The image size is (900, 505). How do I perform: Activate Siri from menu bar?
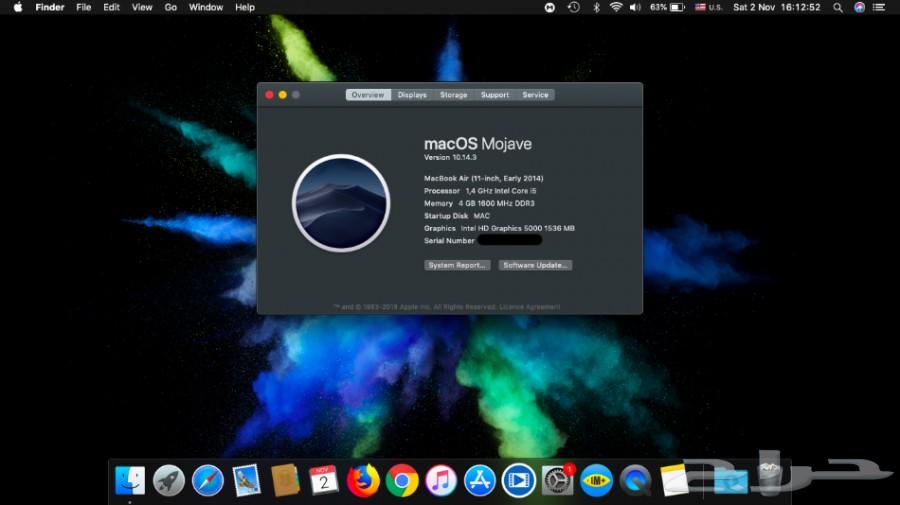click(859, 7)
